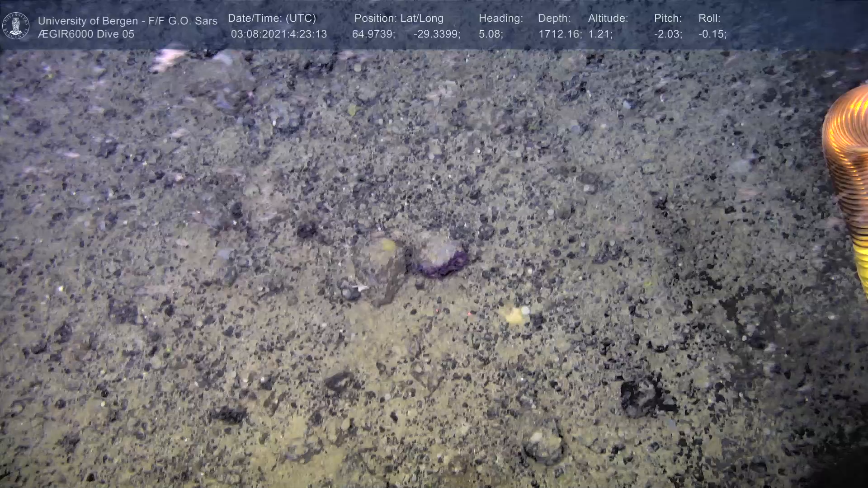Select the ÆGIR6000 Dive 05 label
The width and height of the screenshot is (868, 488).
tap(86, 34)
